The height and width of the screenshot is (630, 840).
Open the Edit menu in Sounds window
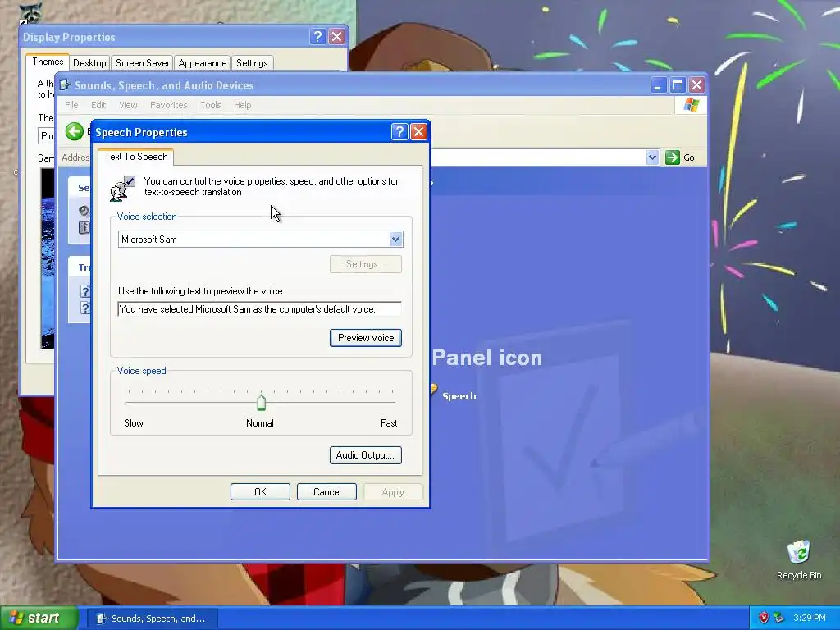pyautogui.click(x=98, y=105)
